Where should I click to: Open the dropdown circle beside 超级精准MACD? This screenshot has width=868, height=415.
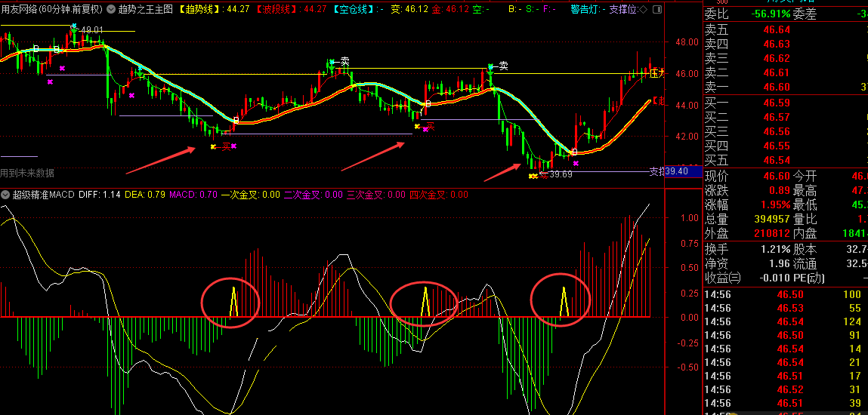point(6,195)
